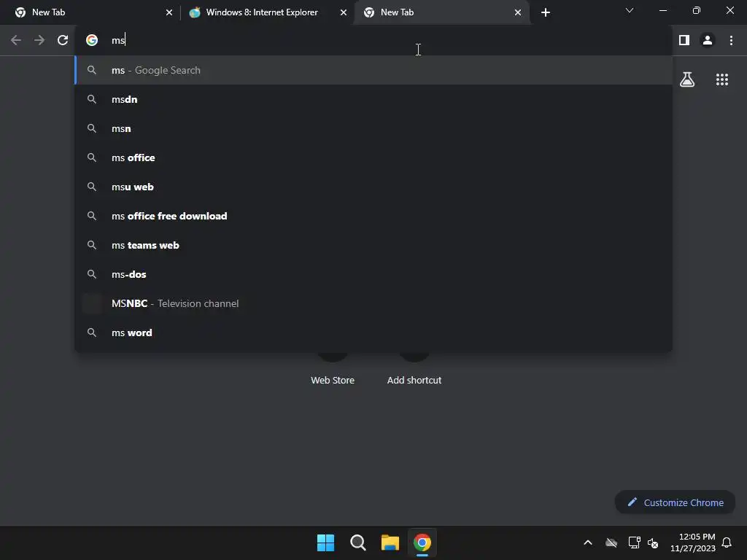Close the active New Tab
Viewport: 747px width, 560px height.
pos(518,12)
